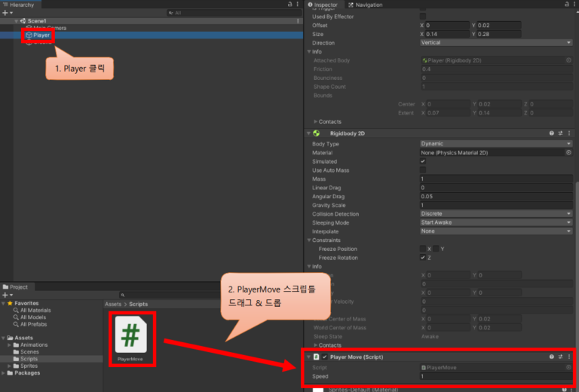579x392 pixels.
Task: Edit the Speed value field
Action: click(496, 376)
